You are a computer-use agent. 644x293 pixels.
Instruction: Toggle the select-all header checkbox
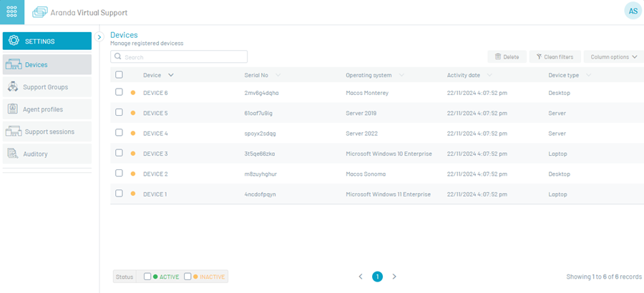[119, 75]
